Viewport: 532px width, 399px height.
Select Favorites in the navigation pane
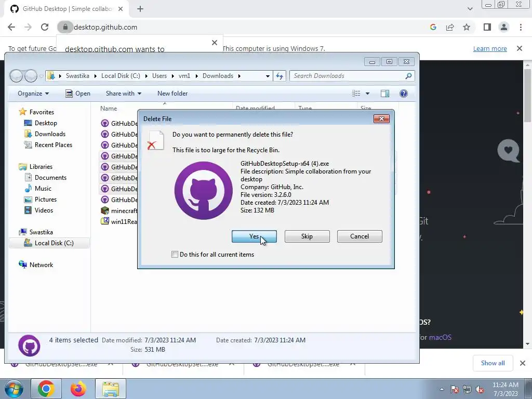[42, 112]
